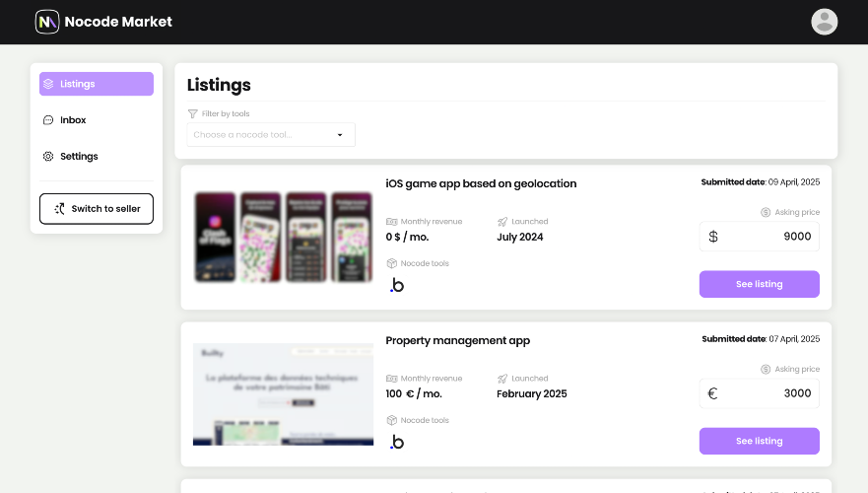Click See listing for Property management app

[760, 441]
